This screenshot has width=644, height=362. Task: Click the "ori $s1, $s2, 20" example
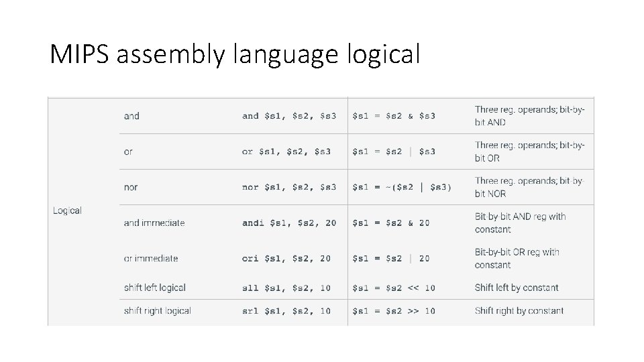click(286, 258)
